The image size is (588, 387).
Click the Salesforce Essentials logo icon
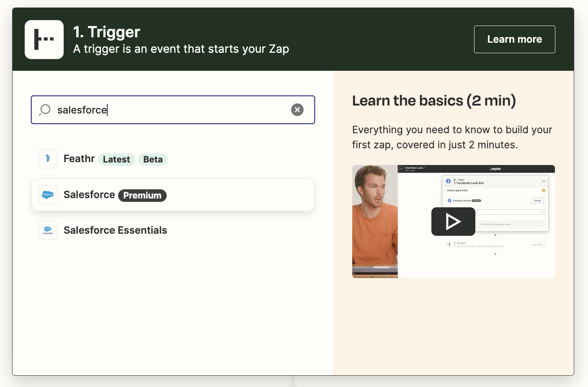point(48,230)
